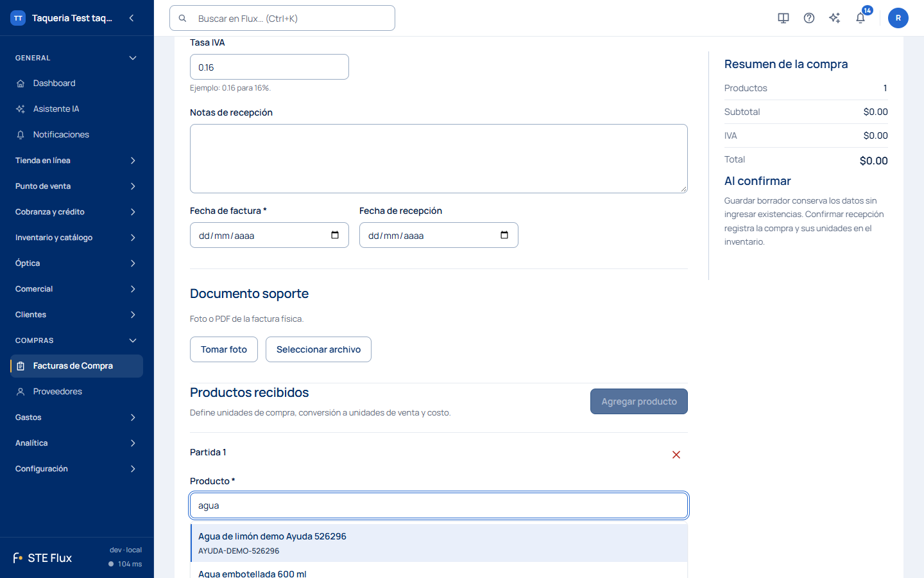Expand Punto de venta menu
This screenshot has width=924, height=578.
76,186
